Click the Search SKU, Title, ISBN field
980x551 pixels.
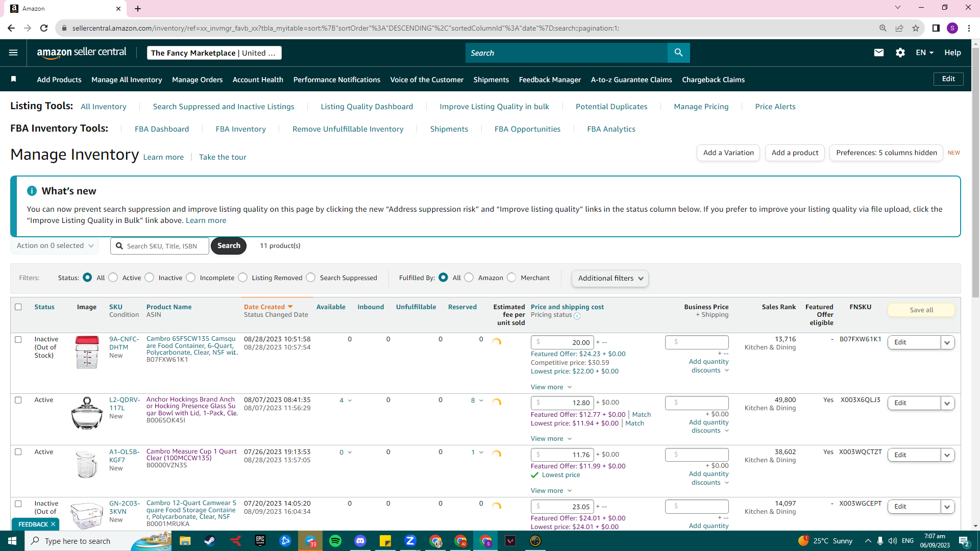160,246
